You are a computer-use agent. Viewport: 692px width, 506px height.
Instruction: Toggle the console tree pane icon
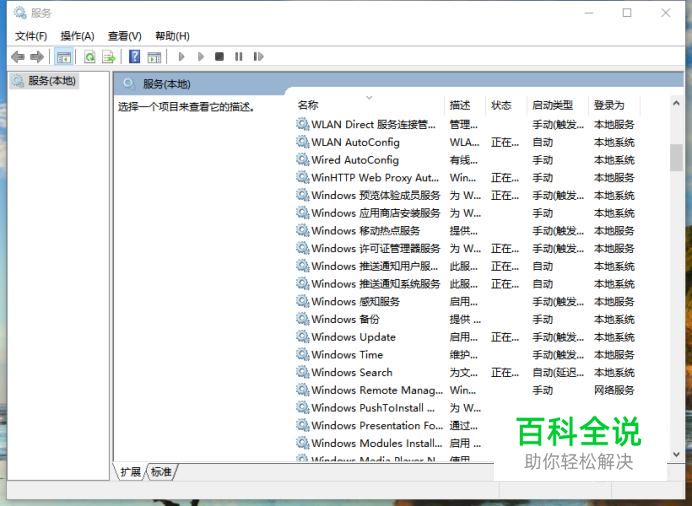click(64, 56)
